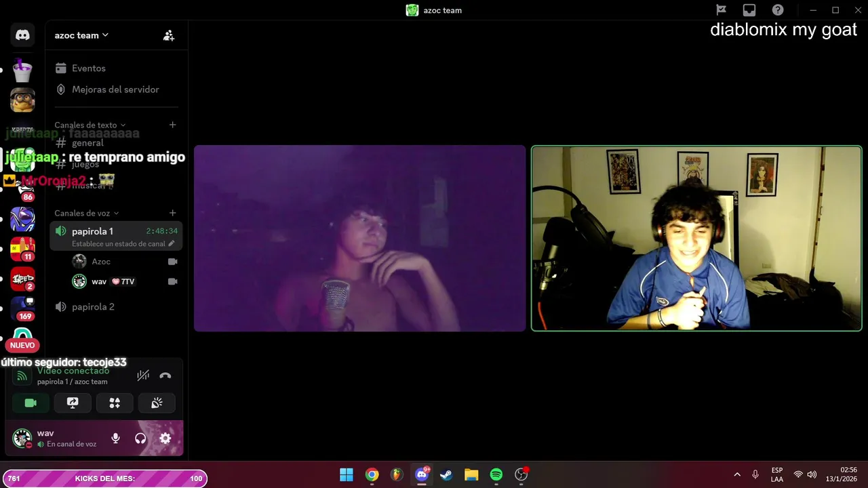This screenshot has width=868, height=488.
Task: Open Discord home direct messages
Action: pyautogui.click(x=22, y=35)
